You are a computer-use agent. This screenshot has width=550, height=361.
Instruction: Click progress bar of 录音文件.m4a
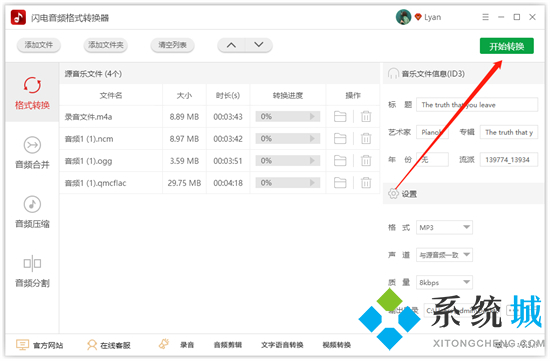pyautogui.click(x=288, y=116)
